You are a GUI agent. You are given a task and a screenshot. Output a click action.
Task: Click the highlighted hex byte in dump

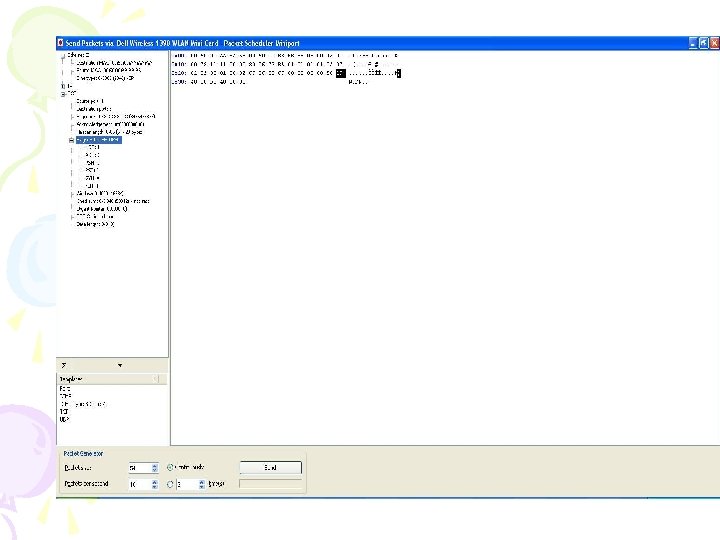click(x=341, y=73)
